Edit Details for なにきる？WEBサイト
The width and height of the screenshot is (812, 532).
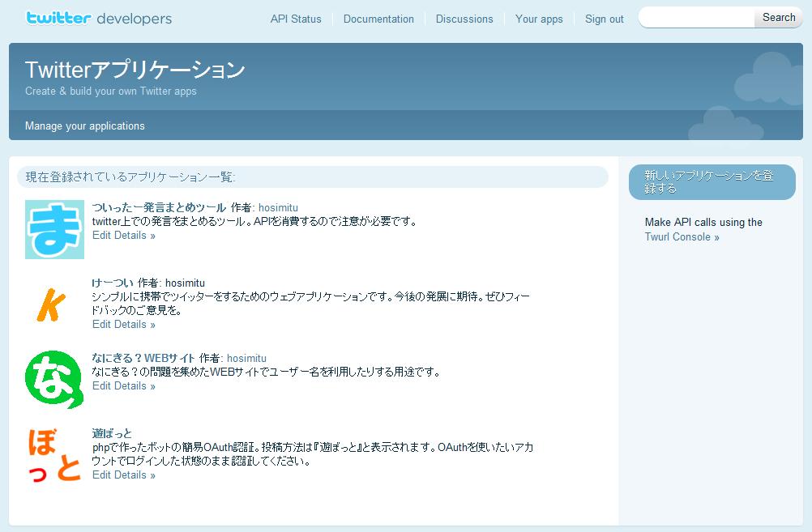tap(124, 386)
